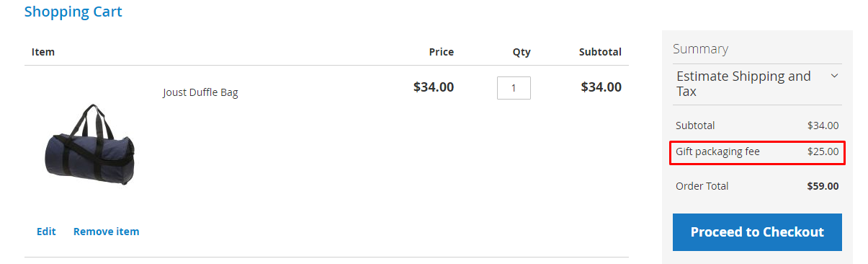Click the $59.00 order total amount

pos(823,186)
